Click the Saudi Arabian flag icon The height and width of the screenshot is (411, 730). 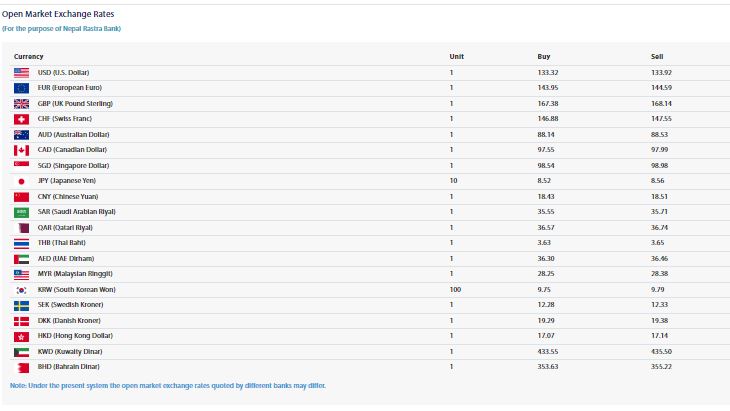coord(21,212)
